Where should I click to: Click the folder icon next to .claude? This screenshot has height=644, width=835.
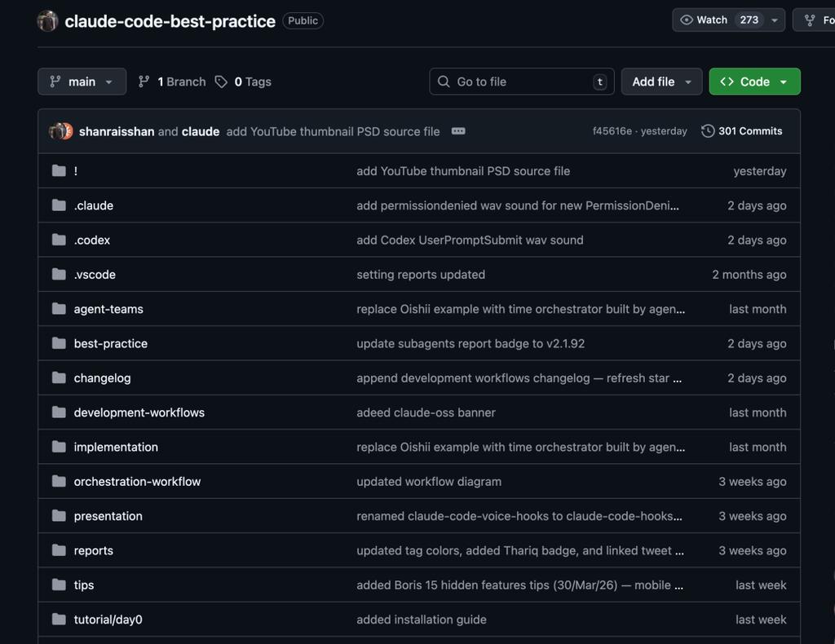(59, 205)
